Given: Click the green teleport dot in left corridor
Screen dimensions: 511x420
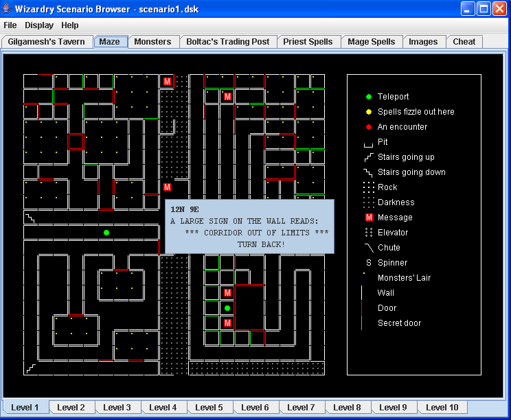Looking at the screenshot, I should pos(106,233).
